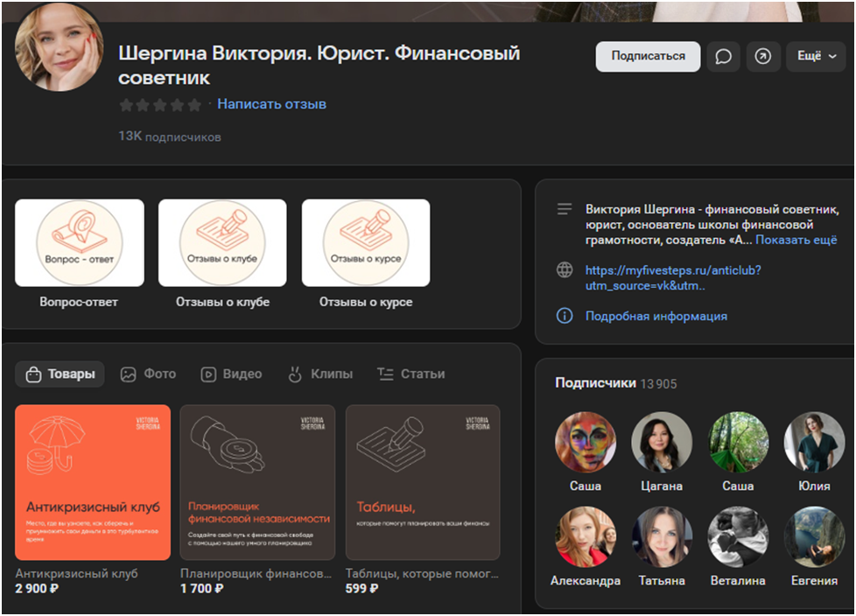Image resolution: width=856 pixels, height=616 pixels.
Task: Switch to the Видео tab
Action: coord(231,374)
